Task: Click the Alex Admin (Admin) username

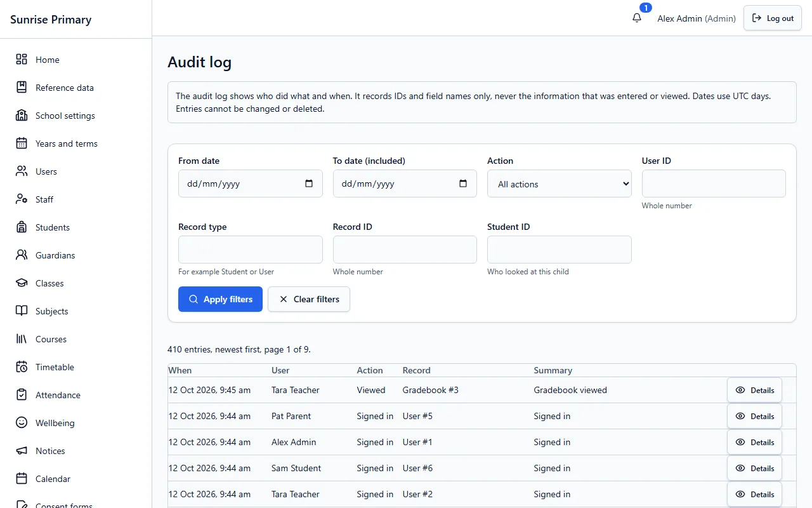Action: point(697,18)
